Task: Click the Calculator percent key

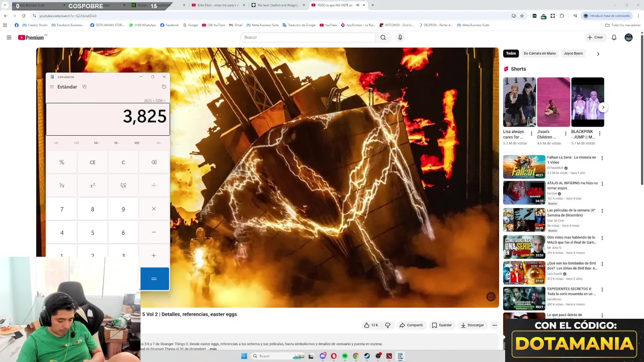Action: (x=62, y=162)
